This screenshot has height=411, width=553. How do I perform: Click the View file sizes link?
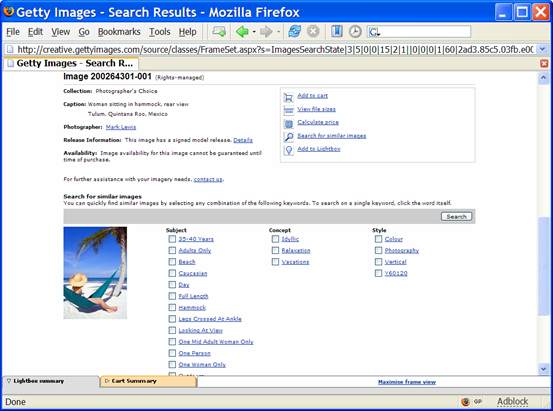tap(316, 109)
